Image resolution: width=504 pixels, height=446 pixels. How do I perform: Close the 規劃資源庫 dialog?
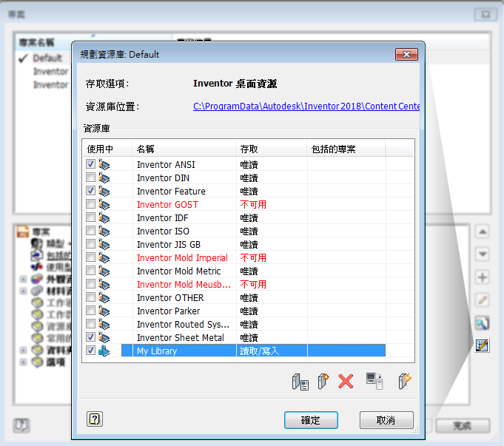pos(406,54)
